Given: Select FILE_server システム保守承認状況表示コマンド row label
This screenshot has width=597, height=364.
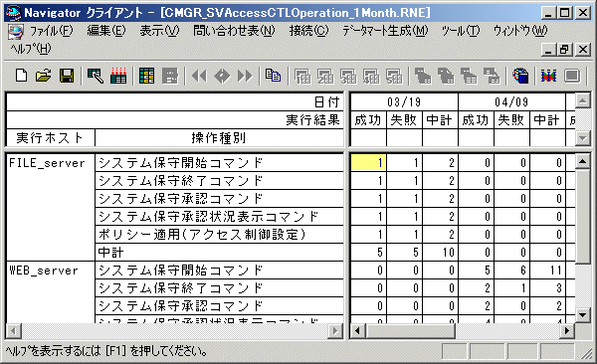Looking at the screenshot, I should (219, 216).
